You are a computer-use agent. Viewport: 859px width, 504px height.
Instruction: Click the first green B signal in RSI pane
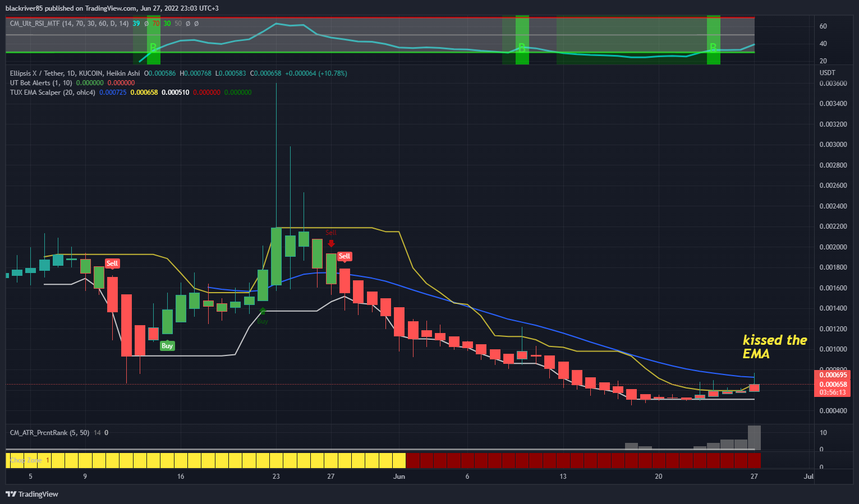pyautogui.click(x=153, y=48)
